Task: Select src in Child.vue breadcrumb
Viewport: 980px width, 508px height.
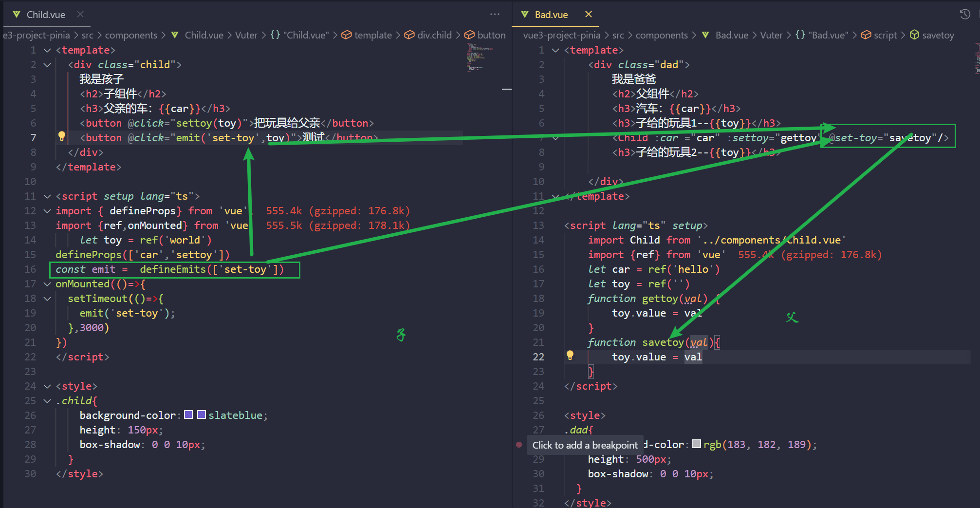Action: point(88,35)
